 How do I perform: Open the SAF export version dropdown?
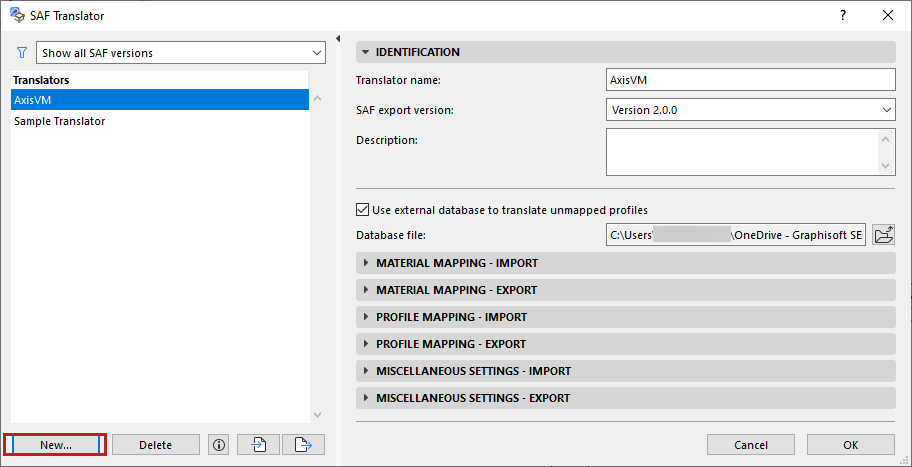pyautogui.click(x=750, y=110)
